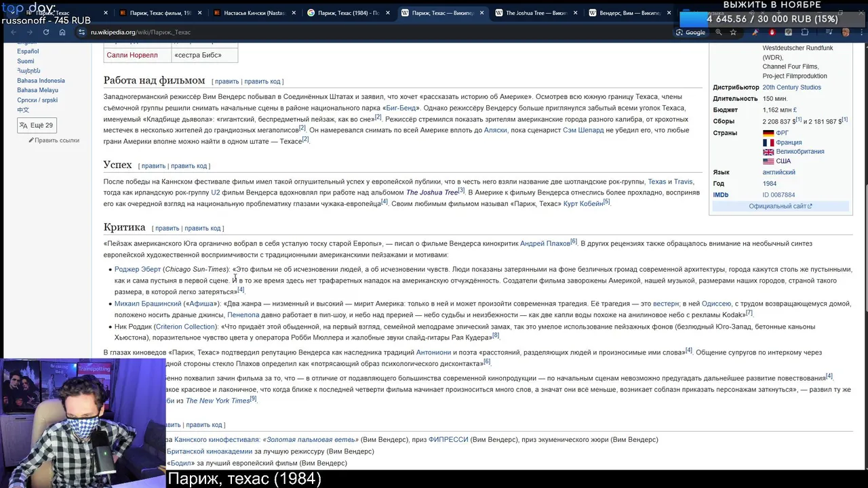Viewport: 868px width, 488px height.
Task: Open The New York Times link
Action: coord(218,401)
